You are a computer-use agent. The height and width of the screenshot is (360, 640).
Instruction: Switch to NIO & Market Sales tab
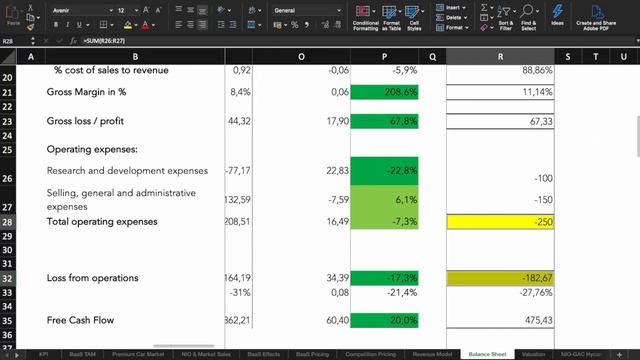pos(206,354)
